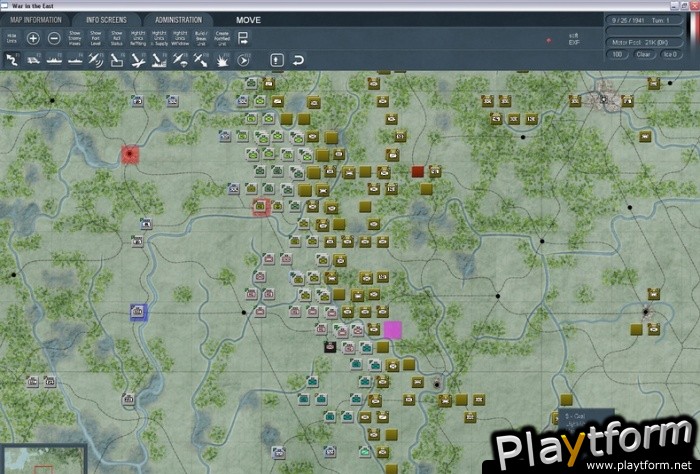Toggle Show Fort Level overlay

pyautogui.click(x=96, y=38)
